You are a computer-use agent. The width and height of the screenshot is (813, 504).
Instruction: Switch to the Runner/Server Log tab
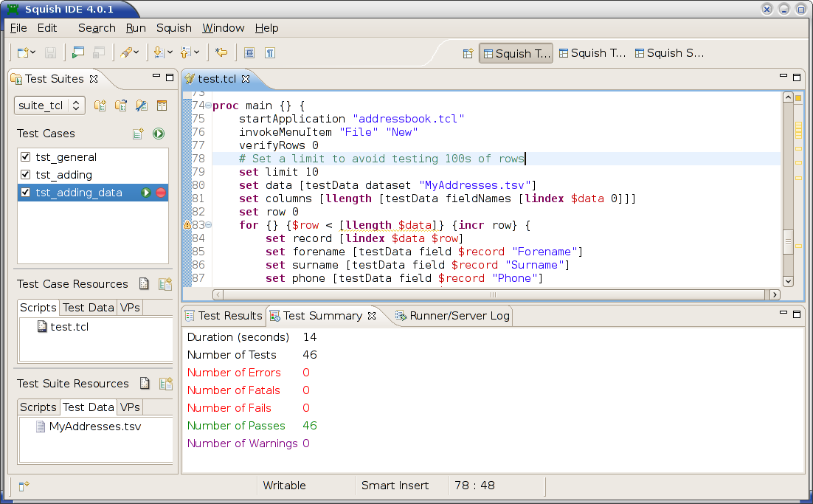(453, 316)
